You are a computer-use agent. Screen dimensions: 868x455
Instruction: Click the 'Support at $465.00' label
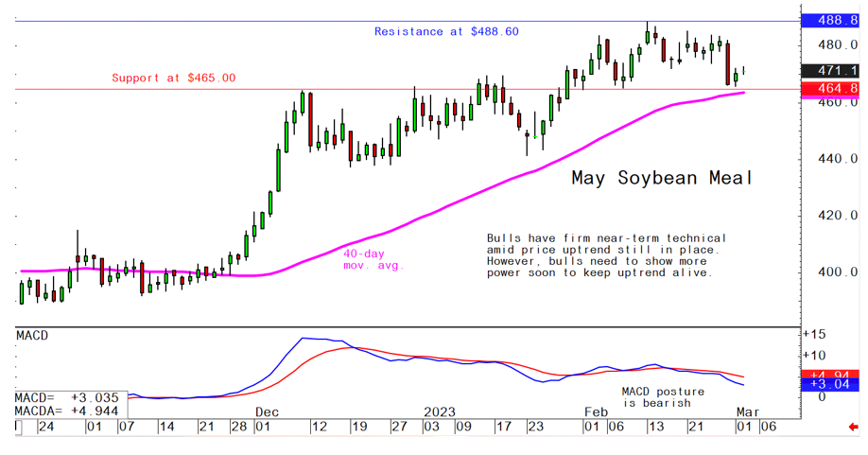[174, 78]
